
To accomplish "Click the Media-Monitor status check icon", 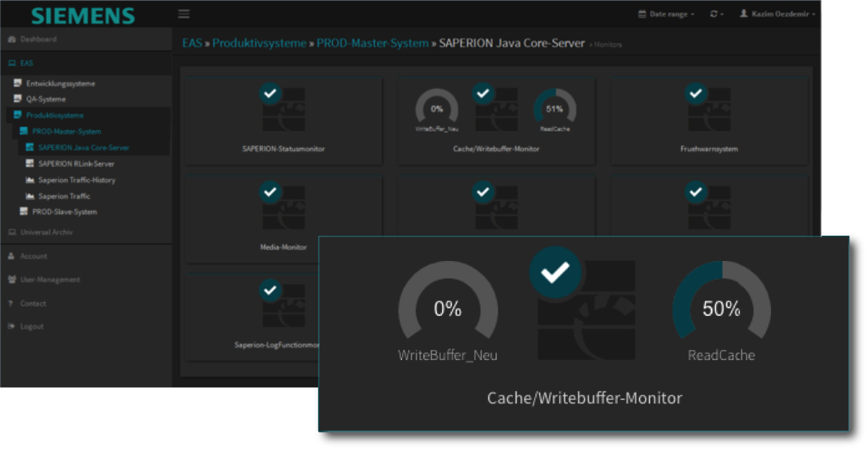I will coord(270,192).
